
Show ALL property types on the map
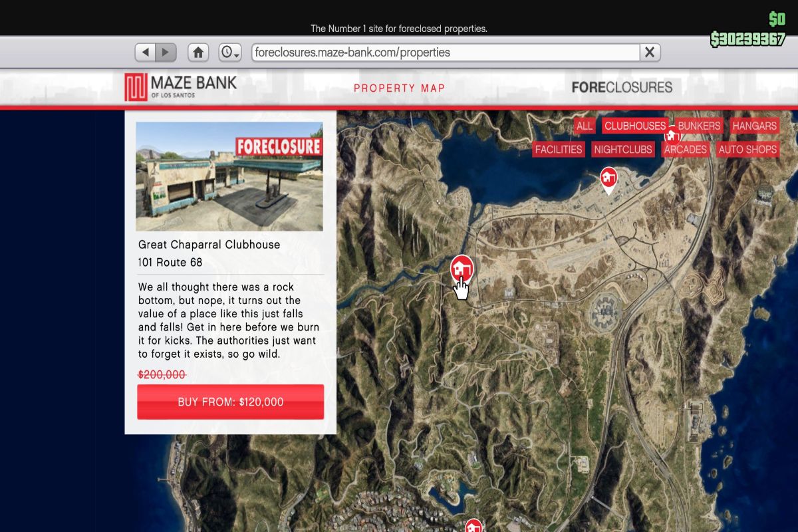click(585, 126)
